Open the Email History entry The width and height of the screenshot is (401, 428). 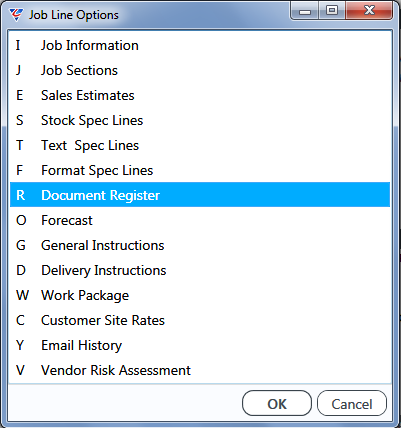200,345
